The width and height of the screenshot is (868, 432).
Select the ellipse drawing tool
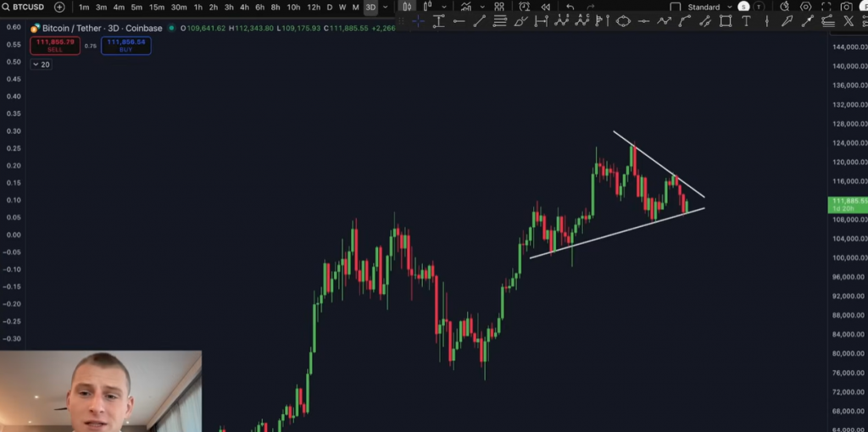pyautogui.click(x=623, y=21)
